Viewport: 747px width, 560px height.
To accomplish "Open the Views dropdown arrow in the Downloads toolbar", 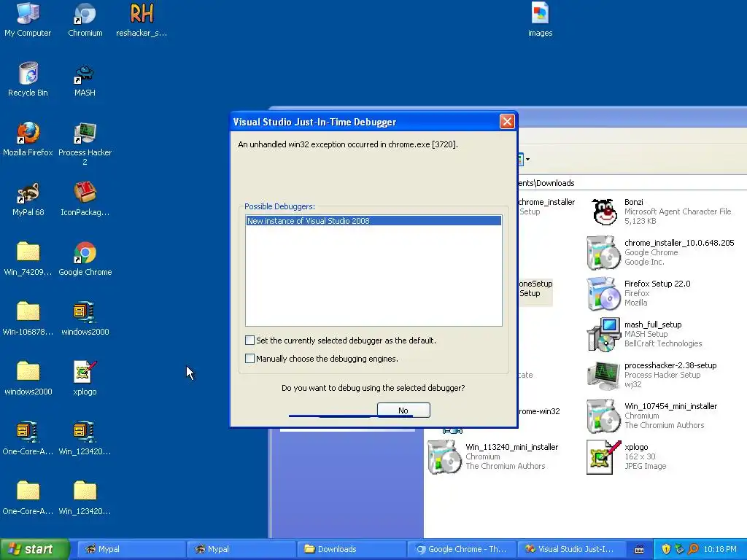I will pos(527,159).
